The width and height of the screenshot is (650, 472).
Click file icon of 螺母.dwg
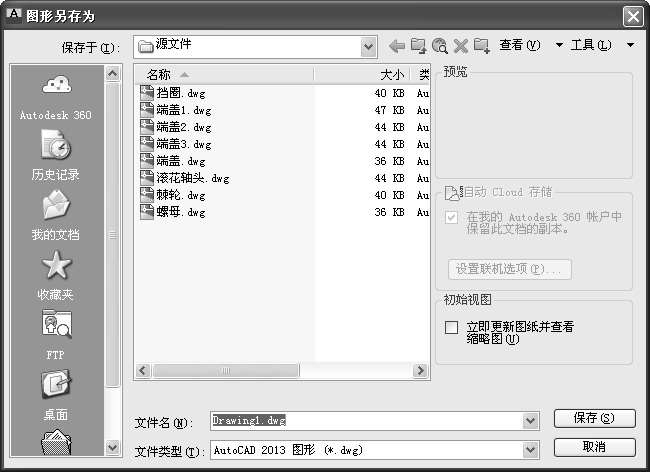[x=147, y=211]
